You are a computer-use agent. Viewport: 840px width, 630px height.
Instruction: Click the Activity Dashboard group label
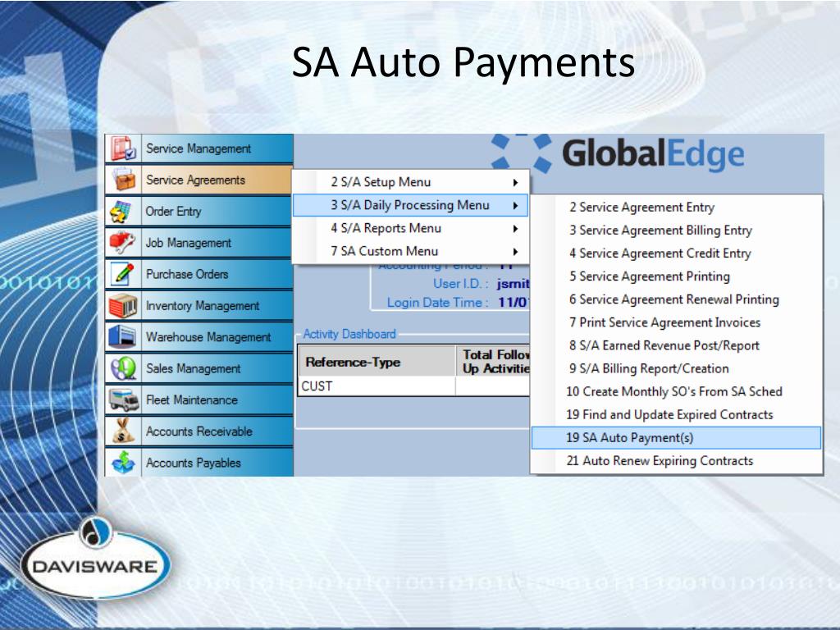[x=349, y=335]
